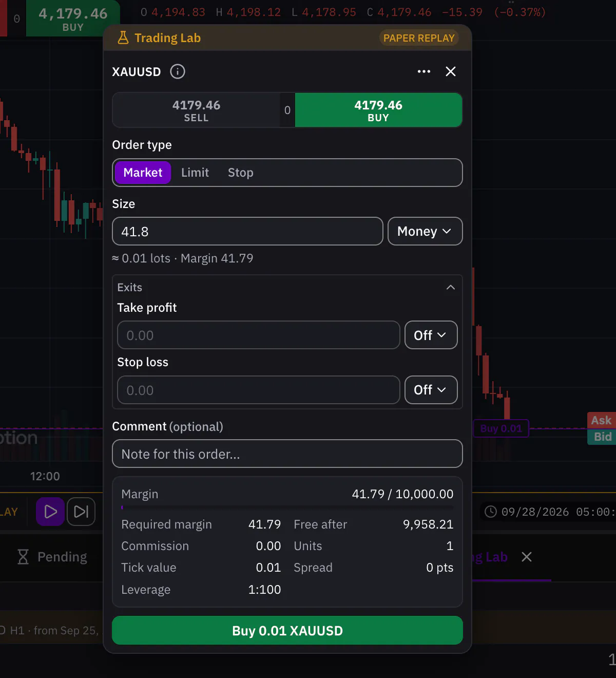This screenshot has width=616, height=678.
Task: Click the spread value 0 between prices
Action: coord(287,110)
